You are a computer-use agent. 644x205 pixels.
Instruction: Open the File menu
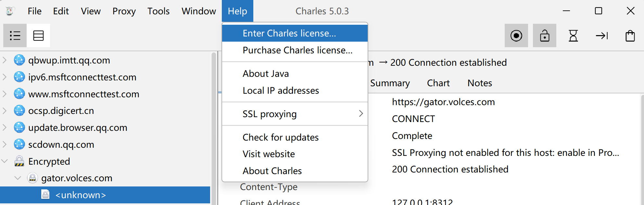tap(35, 11)
